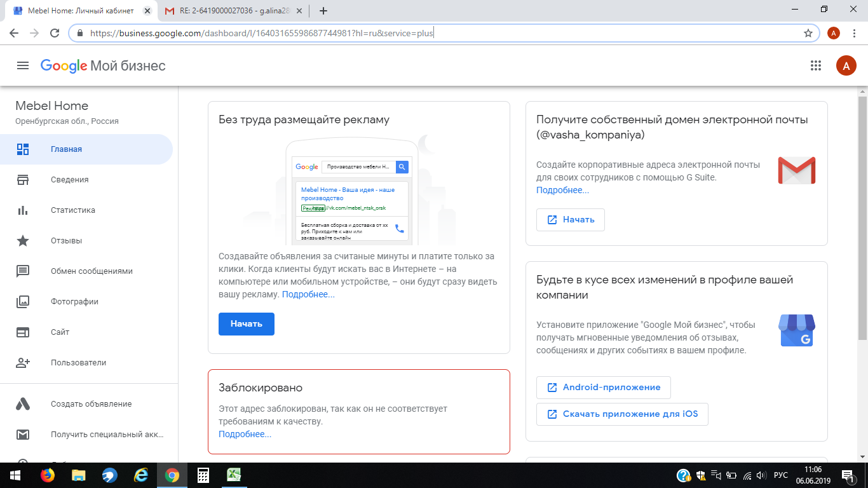Click the Сайт web page icon
Screen dimensions: 868x488
pos(23,332)
